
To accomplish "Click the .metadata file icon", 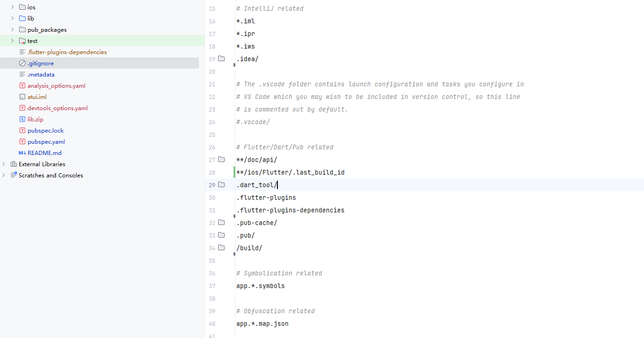I will click(x=22, y=74).
